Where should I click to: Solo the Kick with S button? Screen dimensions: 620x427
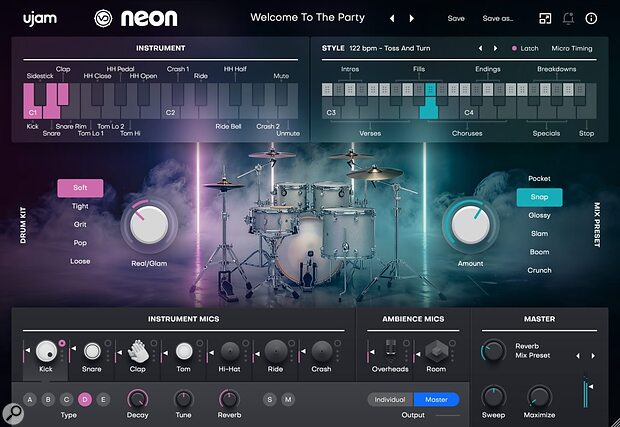pyautogui.click(x=270, y=399)
